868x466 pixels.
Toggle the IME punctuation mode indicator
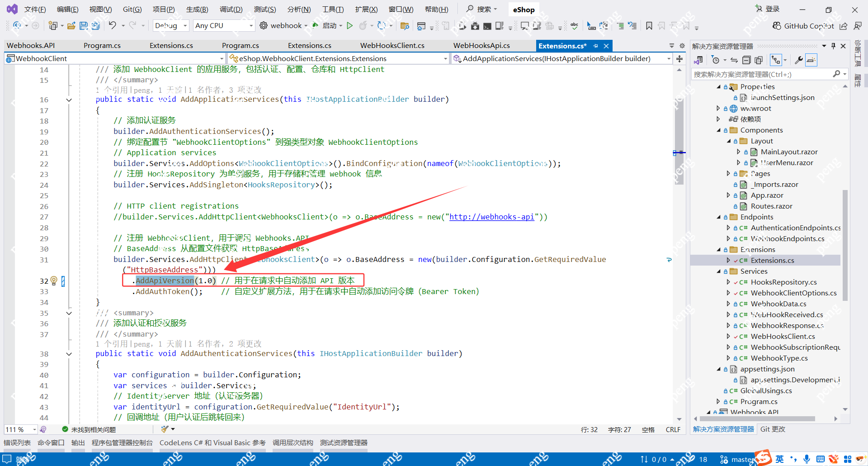[x=793, y=459]
